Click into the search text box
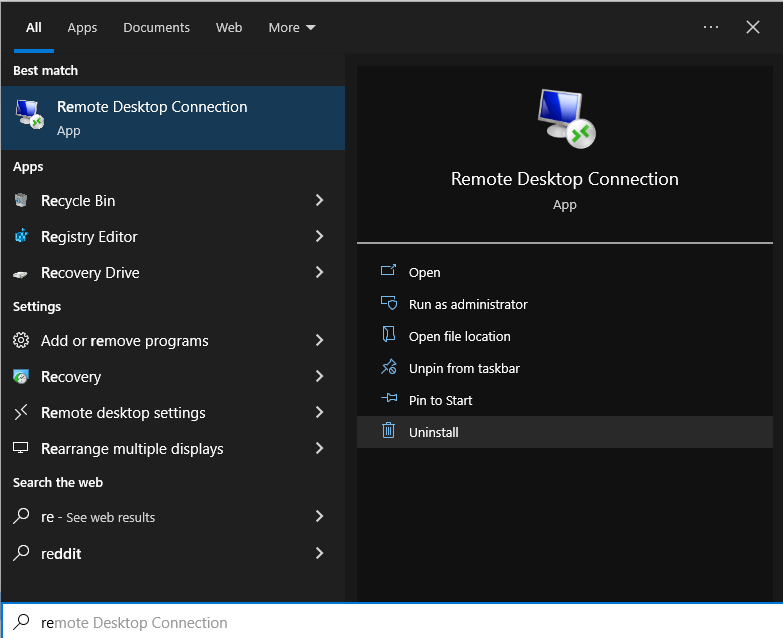Image resolution: width=783 pixels, height=638 pixels. 392,622
